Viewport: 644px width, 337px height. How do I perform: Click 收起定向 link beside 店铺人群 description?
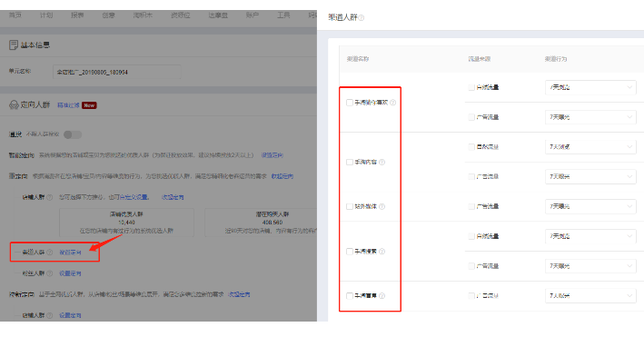173,197
